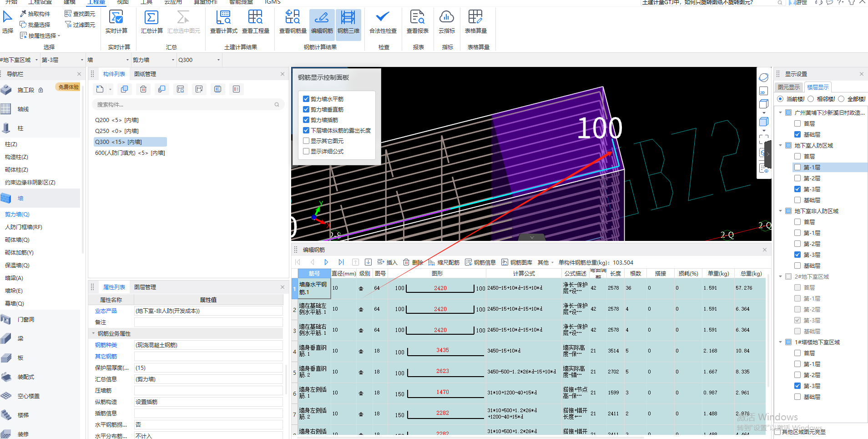Screen dimensions: 868x439
Task: Uncheck 剪力墙水平筋 checkbox
Action: 306,99
